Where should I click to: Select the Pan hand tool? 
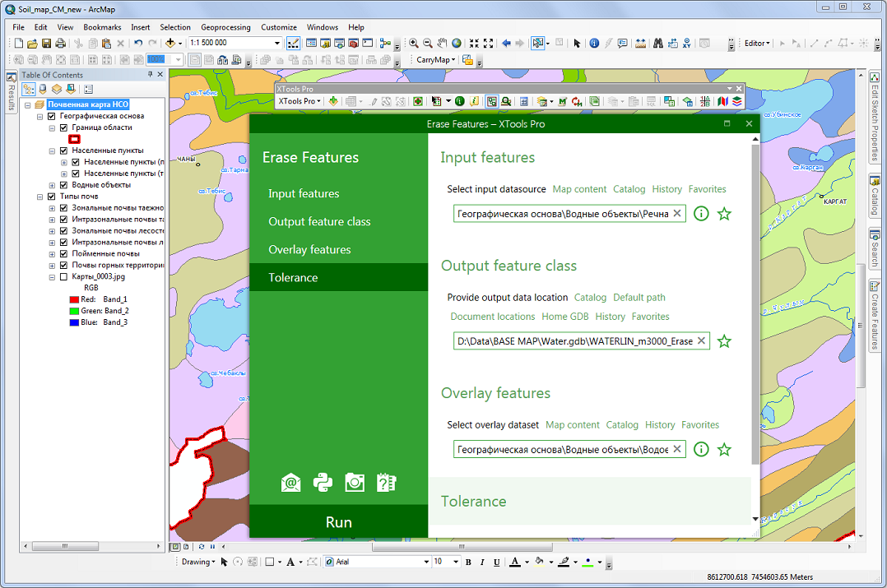coord(442,43)
